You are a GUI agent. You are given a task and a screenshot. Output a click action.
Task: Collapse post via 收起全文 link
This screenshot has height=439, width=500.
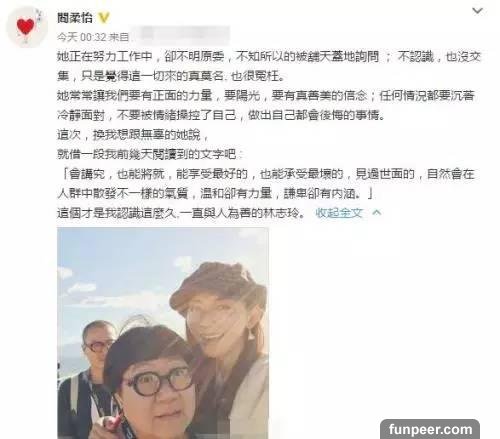pos(339,213)
